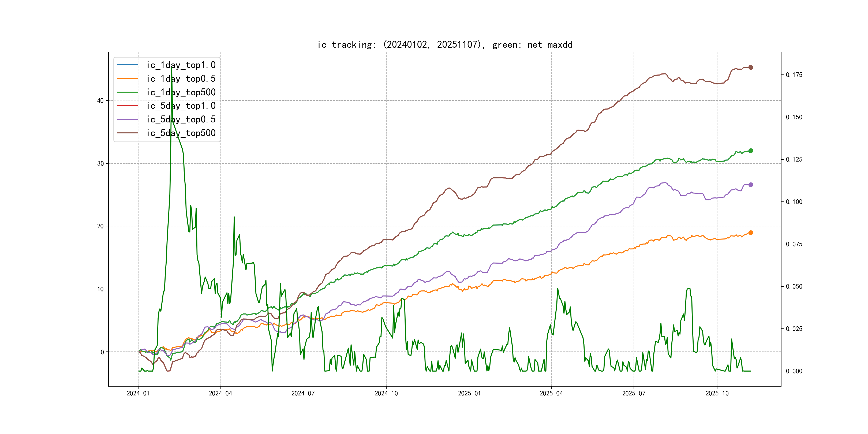The height and width of the screenshot is (434, 868).
Task: Click the 2025-01 x-axis date label
Action: (469, 393)
